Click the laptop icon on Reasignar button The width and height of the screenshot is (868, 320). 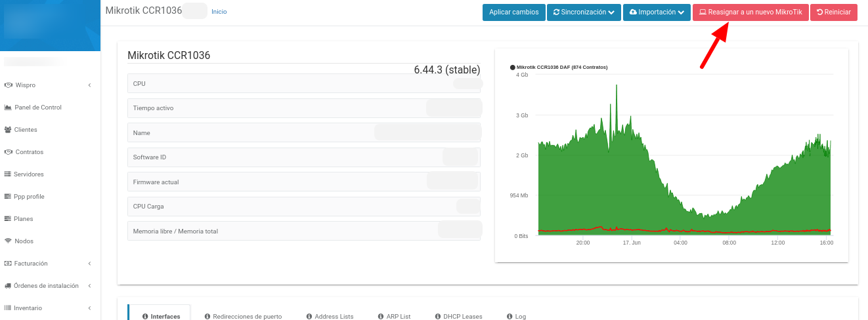(x=702, y=12)
